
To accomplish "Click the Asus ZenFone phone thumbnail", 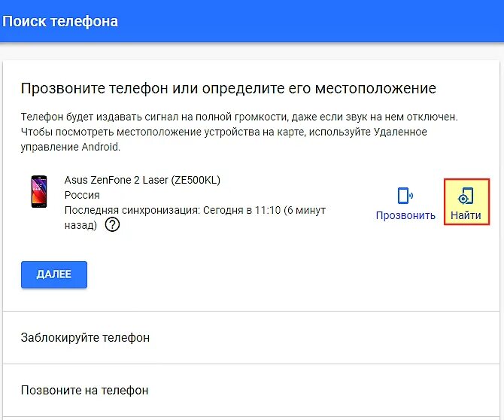I will [36, 192].
